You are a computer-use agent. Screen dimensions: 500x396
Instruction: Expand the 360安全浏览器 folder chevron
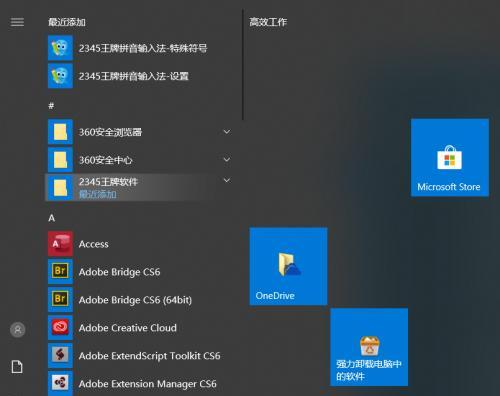(227, 132)
